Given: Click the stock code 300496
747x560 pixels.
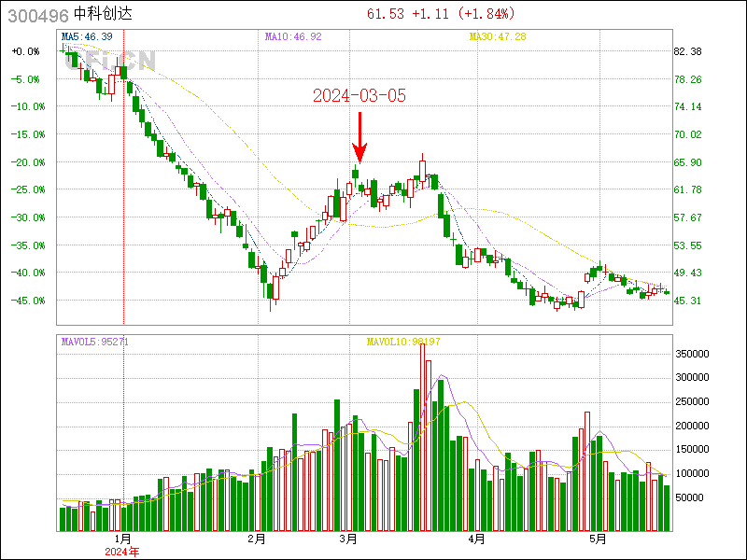Looking at the screenshot, I should [36, 14].
